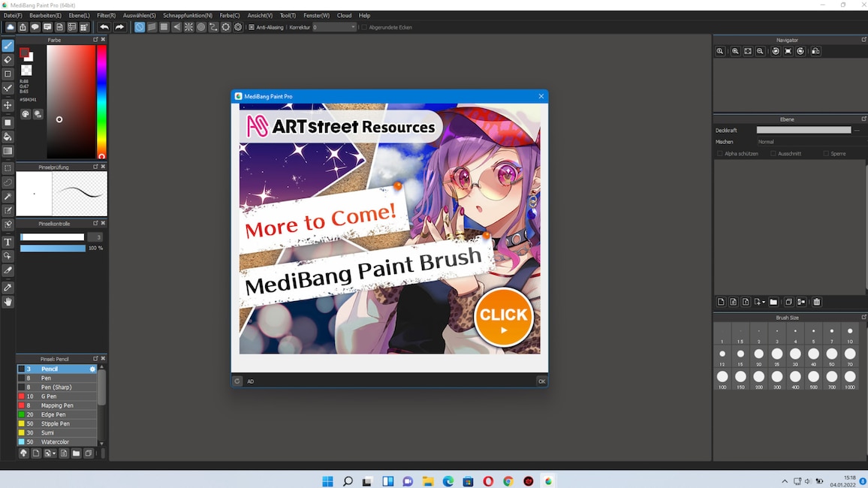
Task: Select the Mapping Pen brush
Action: click(57, 405)
